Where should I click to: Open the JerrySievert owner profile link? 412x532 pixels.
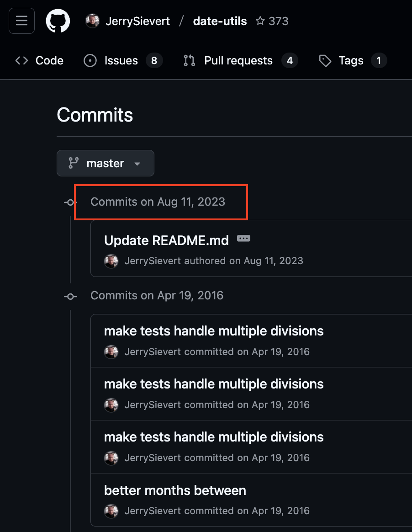point(137,21)
